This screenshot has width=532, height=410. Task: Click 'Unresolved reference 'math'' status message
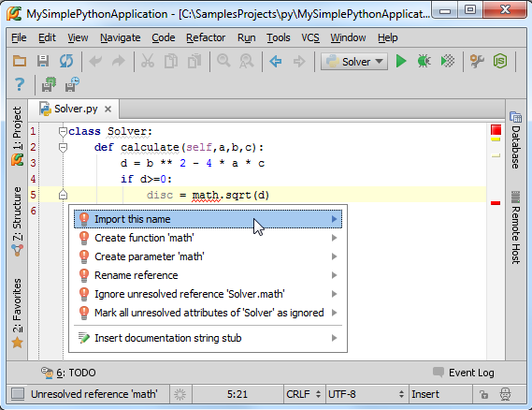click(94, 394)
